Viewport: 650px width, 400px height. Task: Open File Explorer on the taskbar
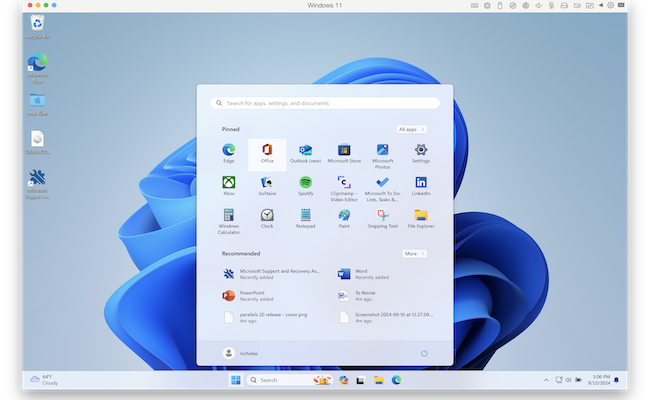[x=378, y=380]
